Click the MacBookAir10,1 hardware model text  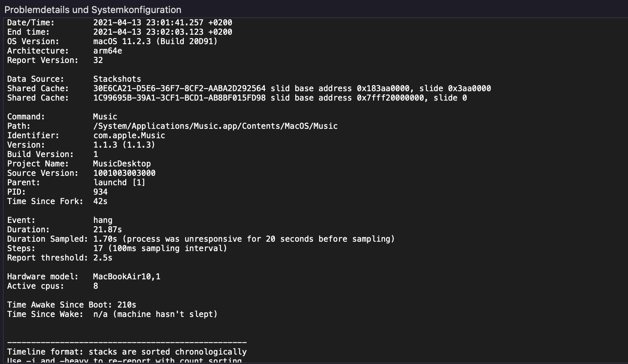(x=127, y=277)
